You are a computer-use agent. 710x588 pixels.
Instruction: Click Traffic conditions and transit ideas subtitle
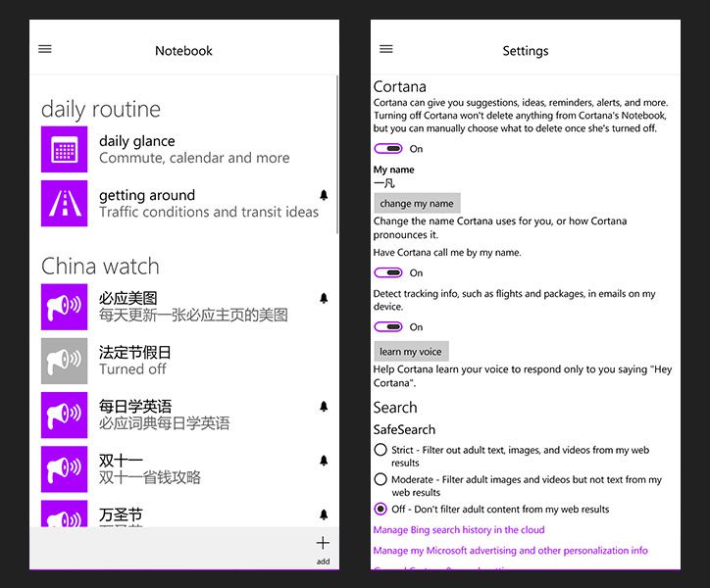[x=209, y=212]
